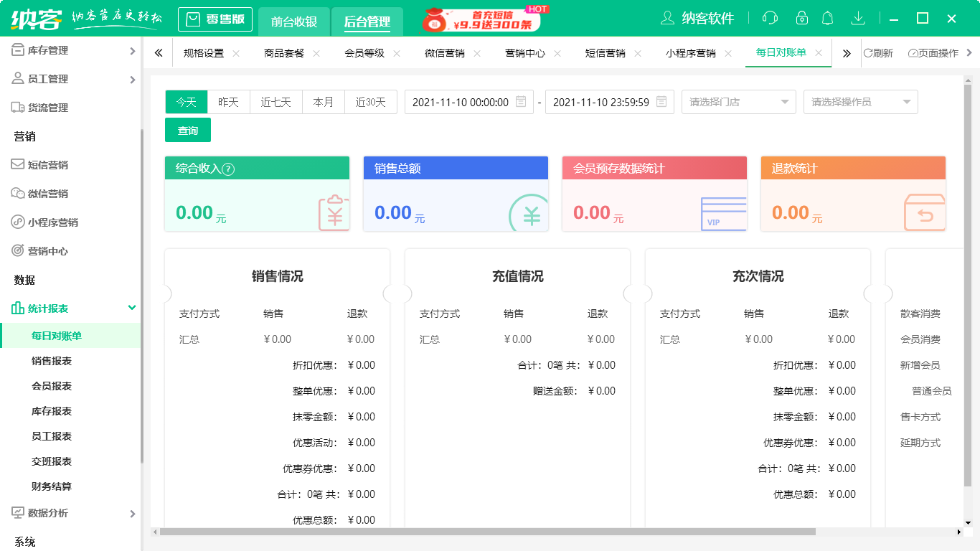Refresh the page via 刷新
Viewport: 980px width, 551px height.
pyautogui.click(x=878, y=52)
